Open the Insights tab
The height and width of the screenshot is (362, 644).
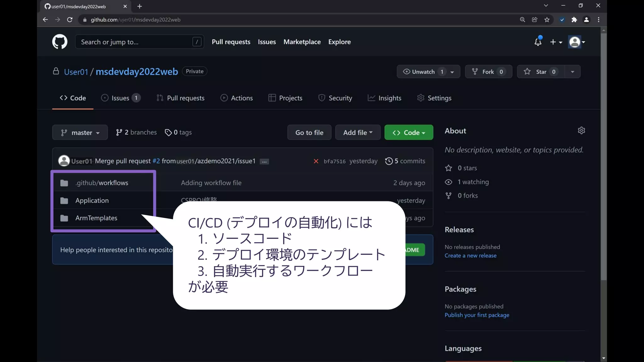click(385, 98)
